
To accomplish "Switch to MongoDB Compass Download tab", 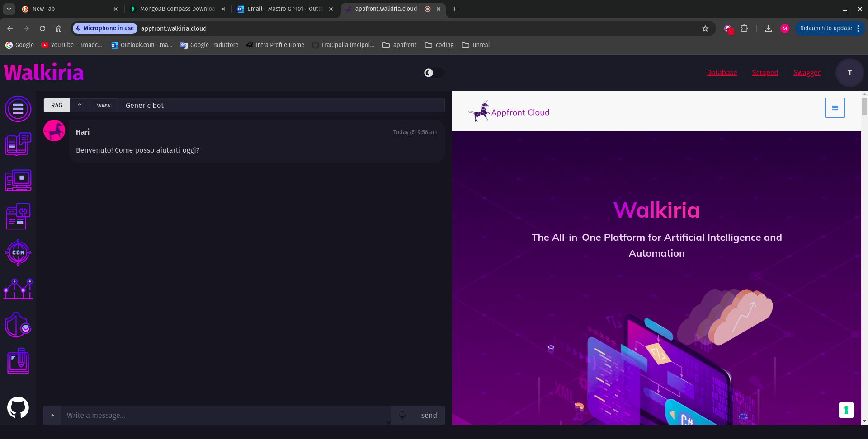I will pos(177,9).
